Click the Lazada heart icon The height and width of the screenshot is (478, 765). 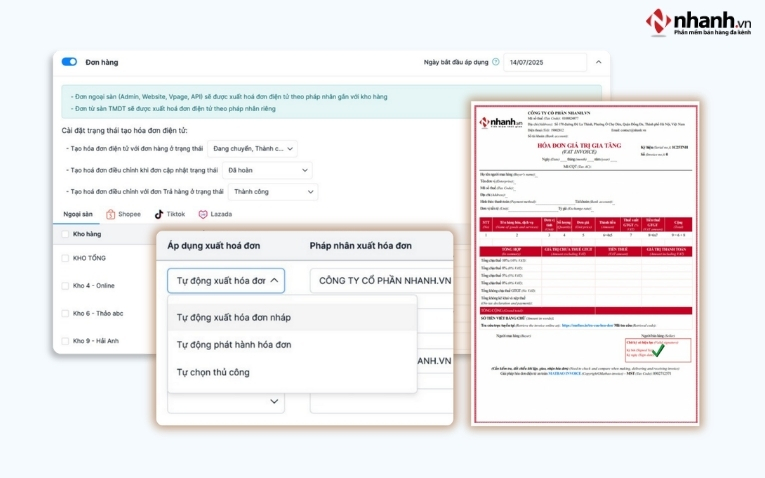(203, 214)
